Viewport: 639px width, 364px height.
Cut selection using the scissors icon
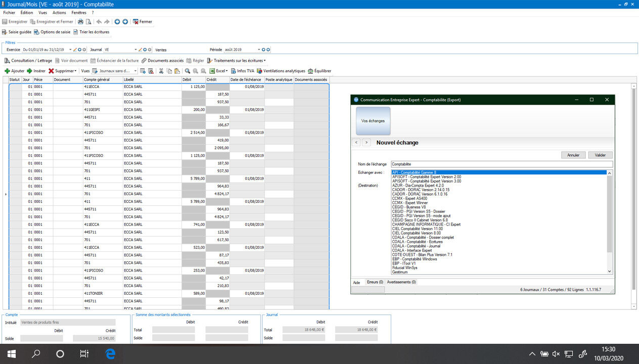161,71
